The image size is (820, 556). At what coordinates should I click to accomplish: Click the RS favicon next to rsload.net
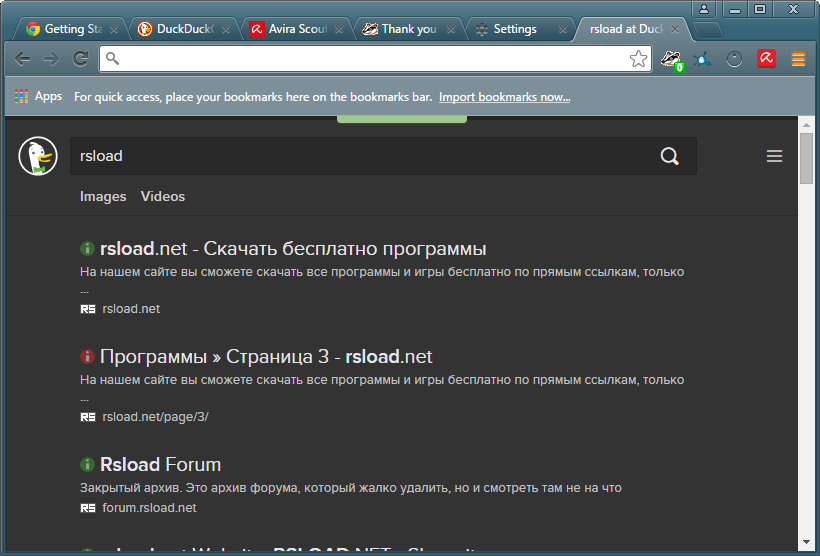[x=88, y=309]
